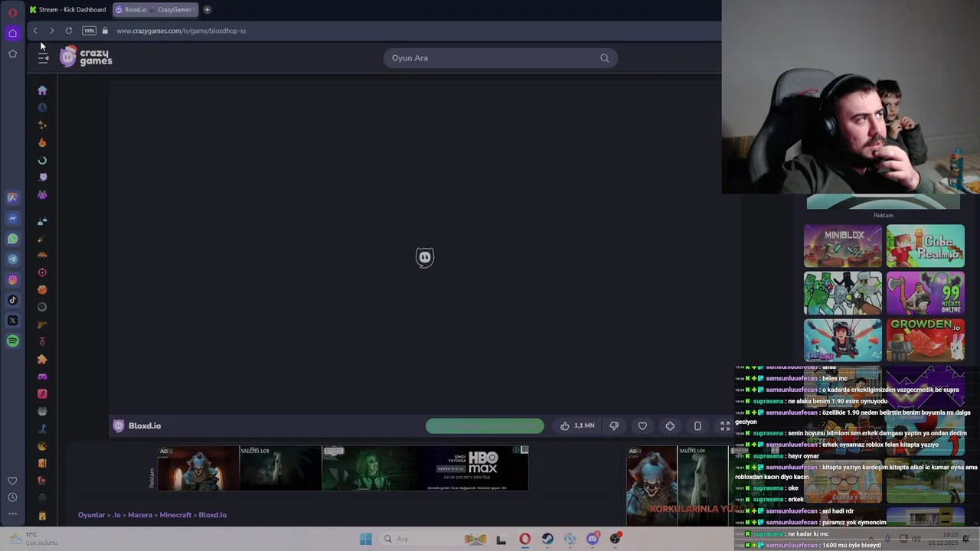Click the green loading progress bar

485,426
